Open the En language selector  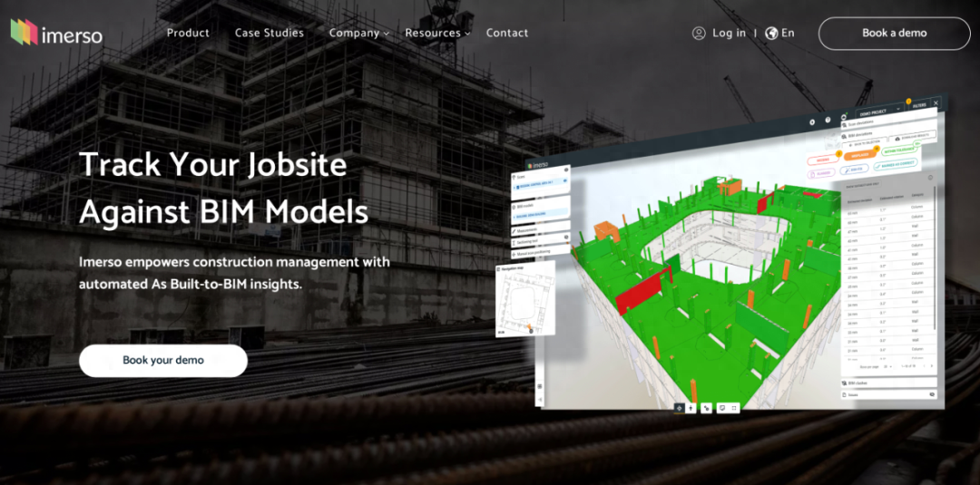coord(780,33)
